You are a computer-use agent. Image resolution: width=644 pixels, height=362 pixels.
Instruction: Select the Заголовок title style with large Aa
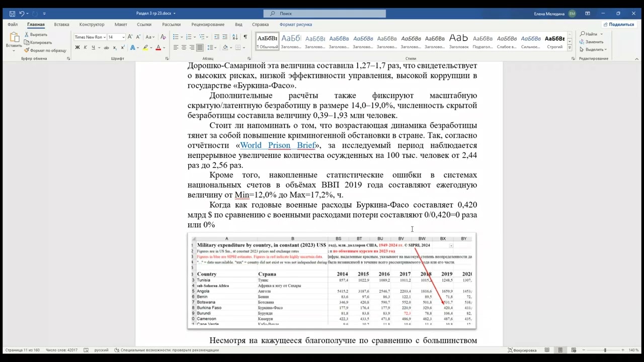point(458,41)
